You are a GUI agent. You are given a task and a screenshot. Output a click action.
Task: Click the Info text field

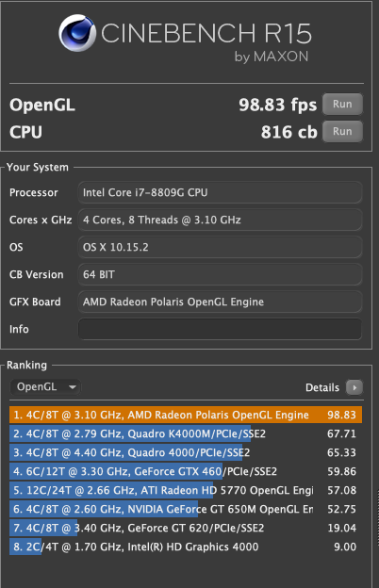[x=220, y=329]
